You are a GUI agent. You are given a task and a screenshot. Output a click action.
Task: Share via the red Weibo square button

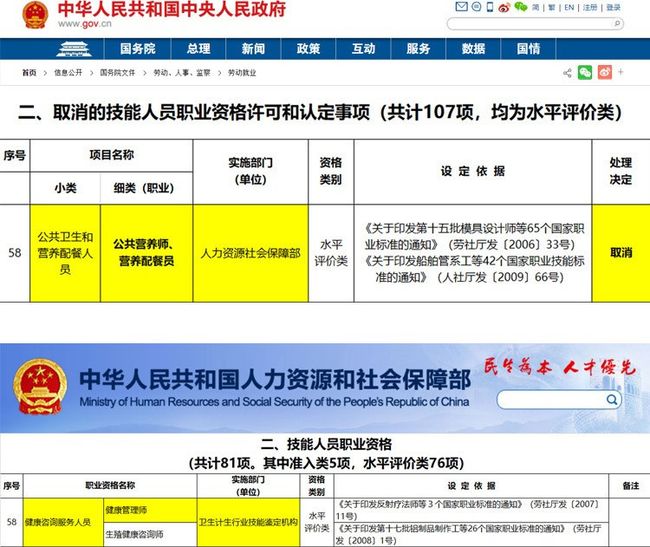pos(605,73)
